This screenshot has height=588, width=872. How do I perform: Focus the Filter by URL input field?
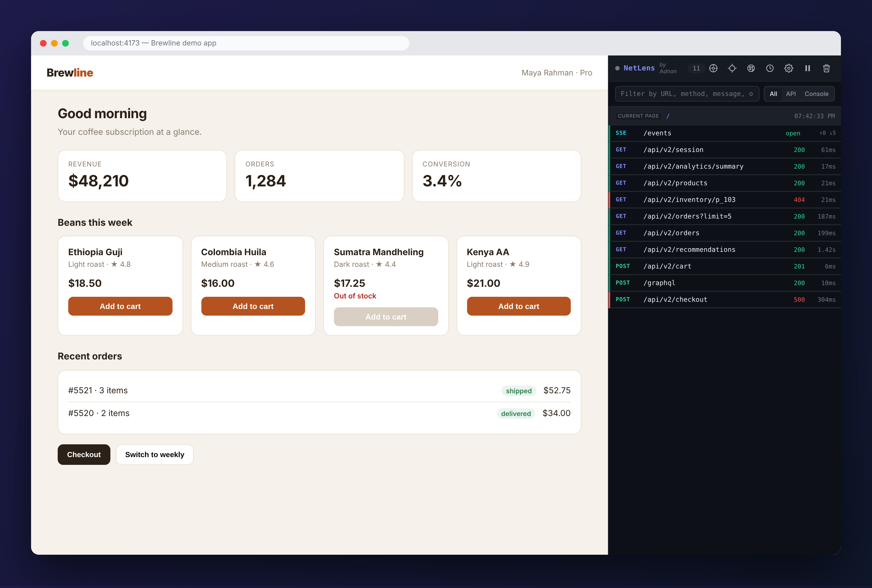pos(687,94)
